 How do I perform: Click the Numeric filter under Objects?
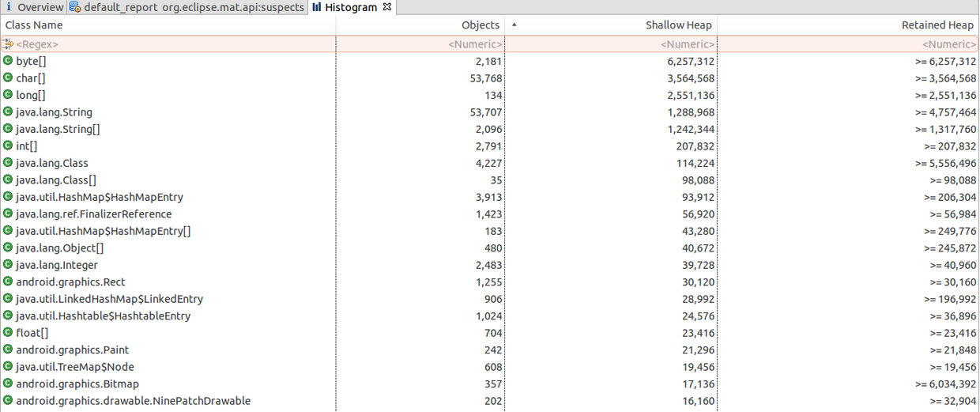(420, 44)
